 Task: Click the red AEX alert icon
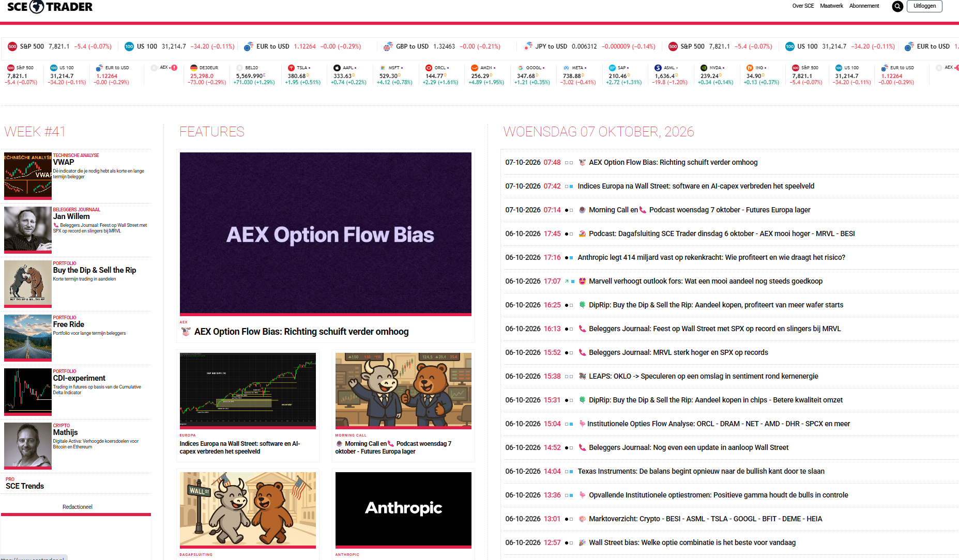(174, 68)
